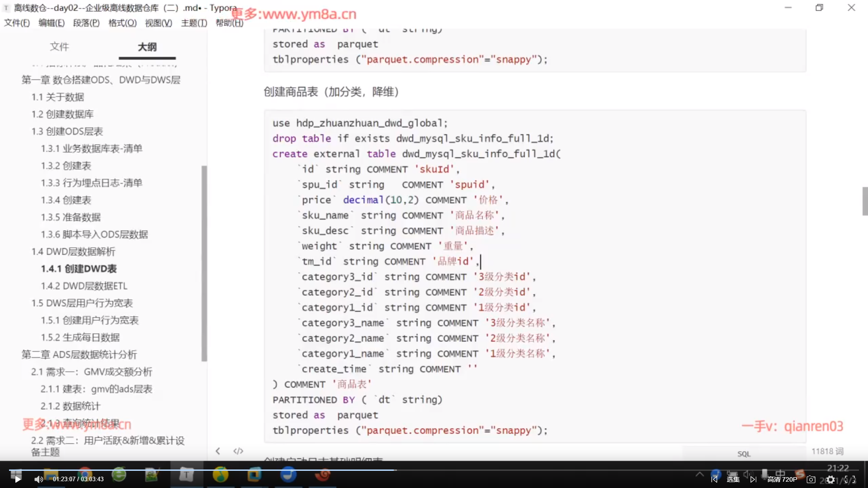This screenshot has height=488, width=868.
Task: Collapse sidebar with left chevron
Action: [x=218, y=451]
